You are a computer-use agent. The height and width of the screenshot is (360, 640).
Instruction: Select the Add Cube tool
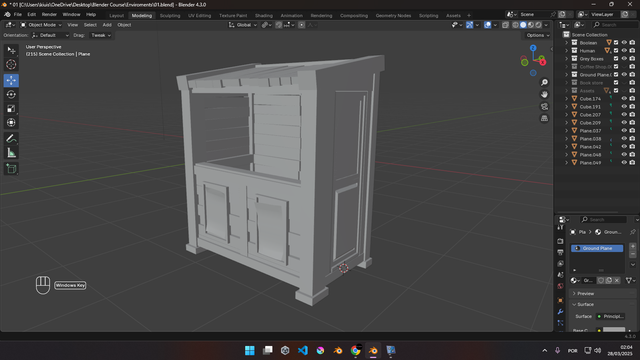coord(11,169)
